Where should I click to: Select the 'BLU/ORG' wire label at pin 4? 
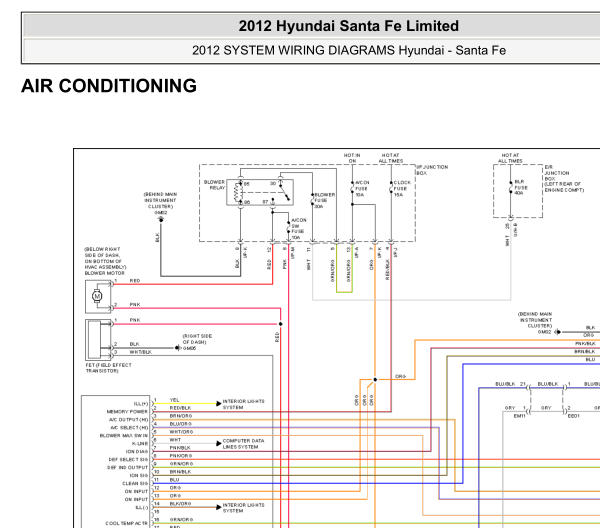click(181, 424)
